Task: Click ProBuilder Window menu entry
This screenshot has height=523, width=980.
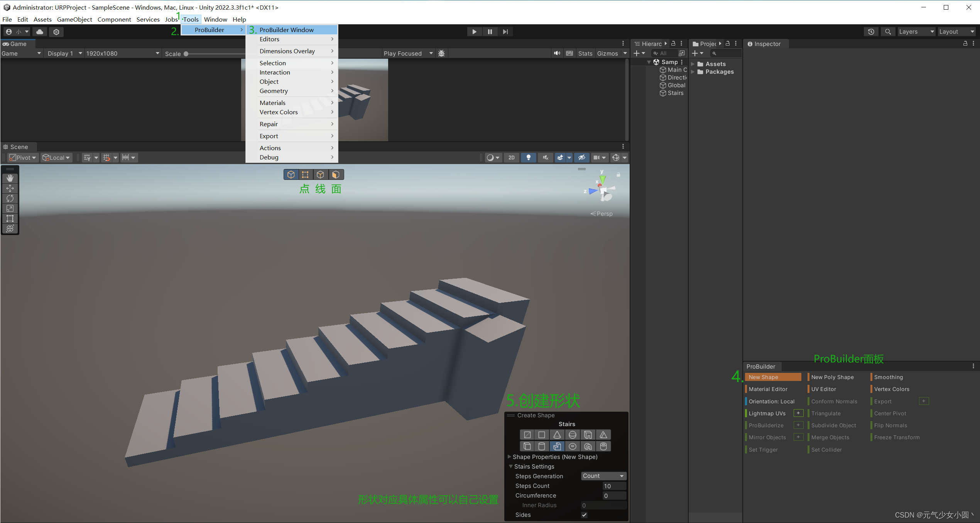Action: [292, 30]
